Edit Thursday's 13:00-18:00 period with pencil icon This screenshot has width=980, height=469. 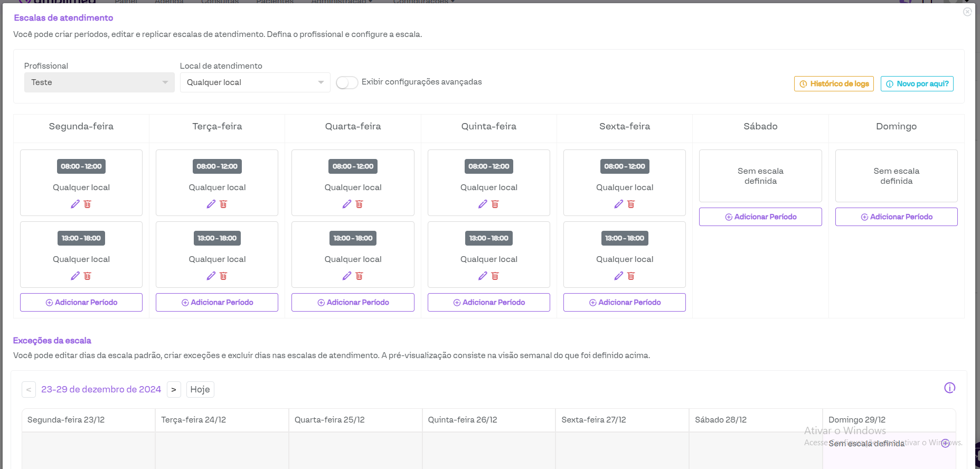click(483, 276)
